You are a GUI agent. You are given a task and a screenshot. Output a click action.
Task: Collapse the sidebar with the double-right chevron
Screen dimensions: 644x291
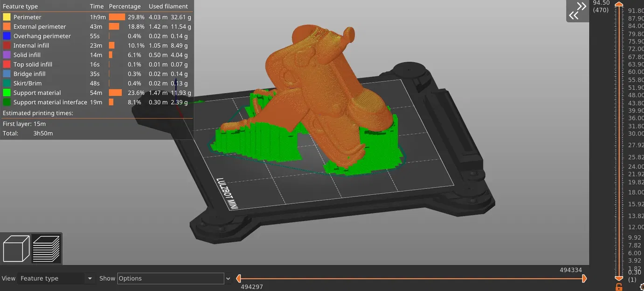pos(582,6)
